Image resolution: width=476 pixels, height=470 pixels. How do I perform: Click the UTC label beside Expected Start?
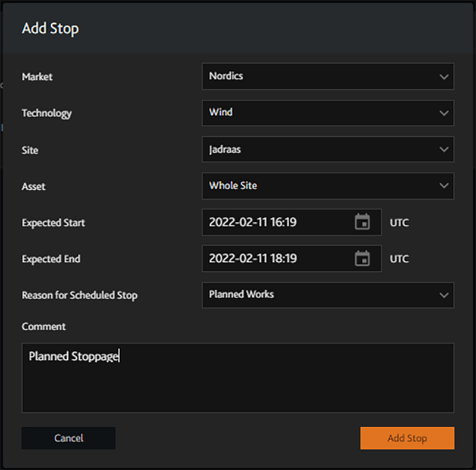(399, 223)
